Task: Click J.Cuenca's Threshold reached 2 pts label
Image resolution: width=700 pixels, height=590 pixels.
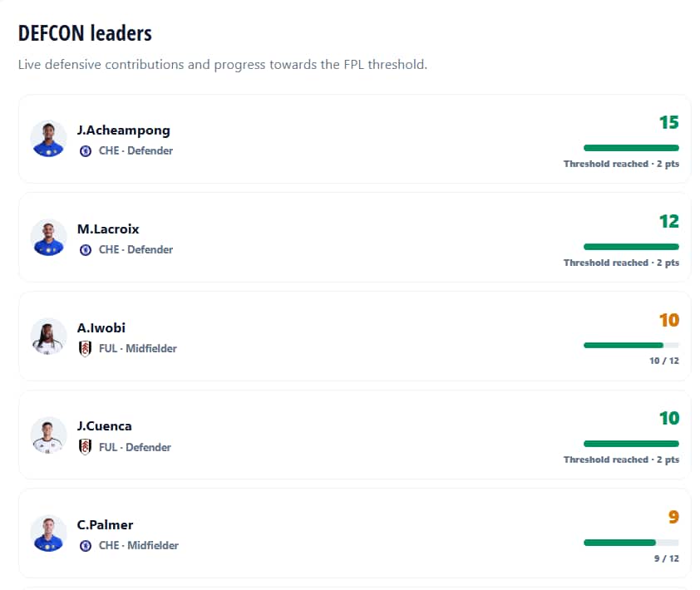Action: pyautogui.click(x=621, y=460)
